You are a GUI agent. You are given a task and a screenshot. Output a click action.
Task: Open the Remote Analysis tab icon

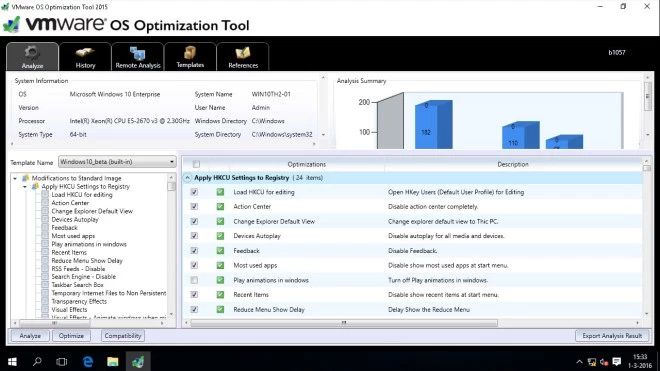[x=138, y=53]
